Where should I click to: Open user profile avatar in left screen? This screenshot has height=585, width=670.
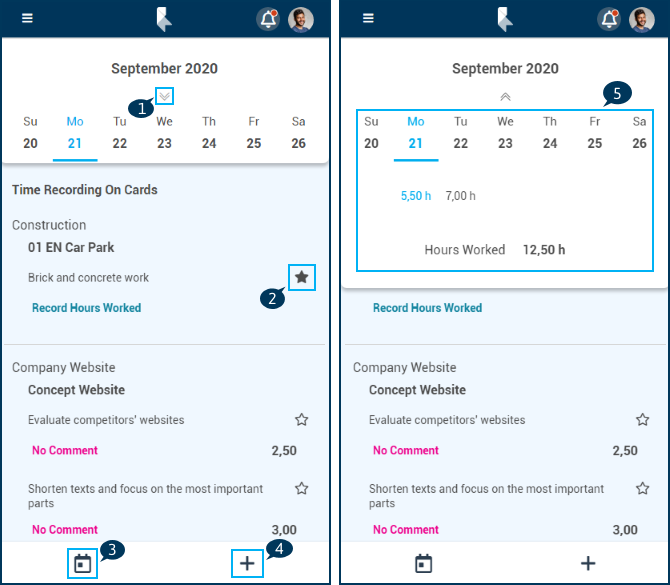click(300, 19)
